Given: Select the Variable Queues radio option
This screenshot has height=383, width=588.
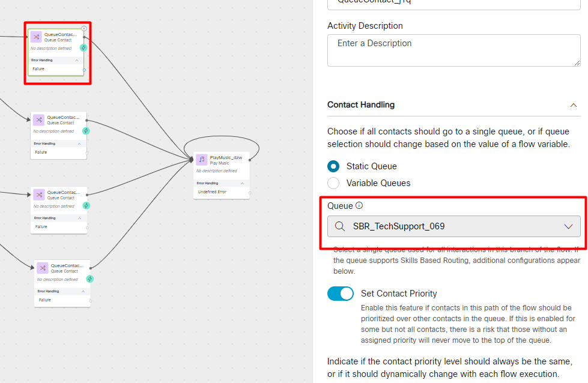Looking at the screenshot, I should (333, 183).
